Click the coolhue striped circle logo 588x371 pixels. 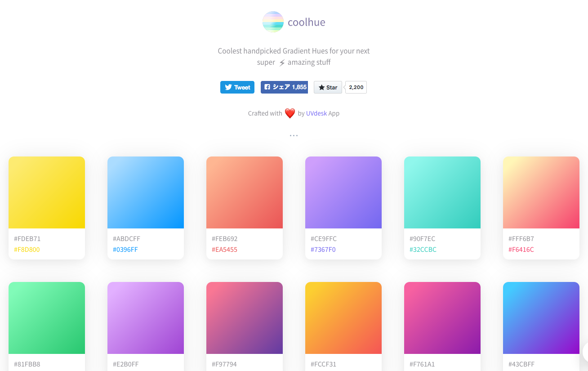tap(273, 22)
